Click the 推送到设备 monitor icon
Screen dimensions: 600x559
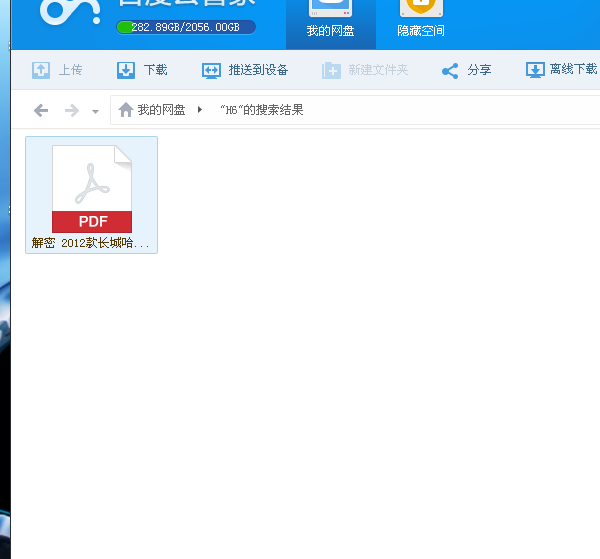(x=211, y=71)
